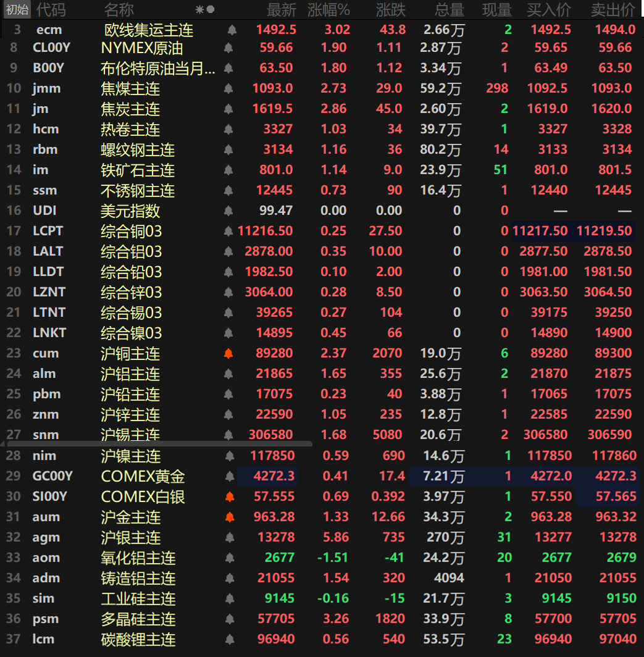
Task: Click the 代码 column header
Action: (x=51, y=9)
